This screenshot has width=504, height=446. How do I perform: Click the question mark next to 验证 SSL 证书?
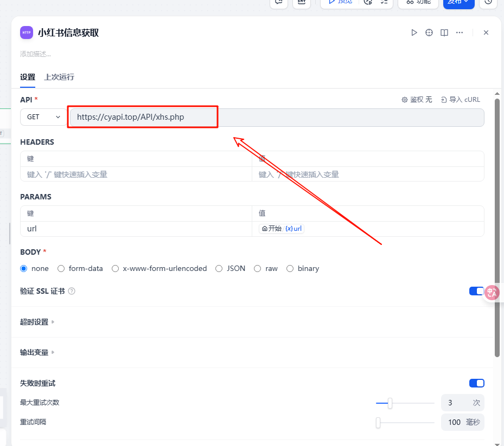72,291
